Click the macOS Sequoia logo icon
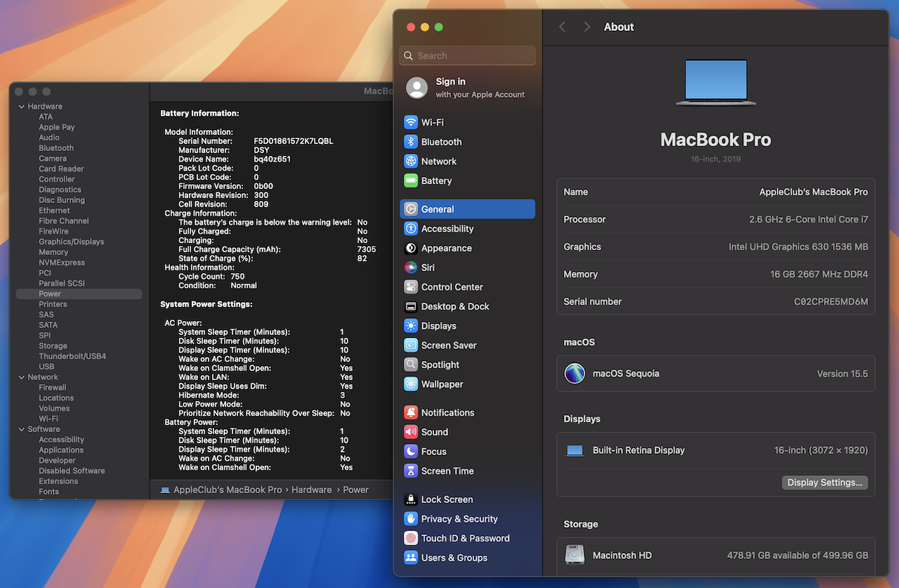899x588 pixels. point(575,374)
